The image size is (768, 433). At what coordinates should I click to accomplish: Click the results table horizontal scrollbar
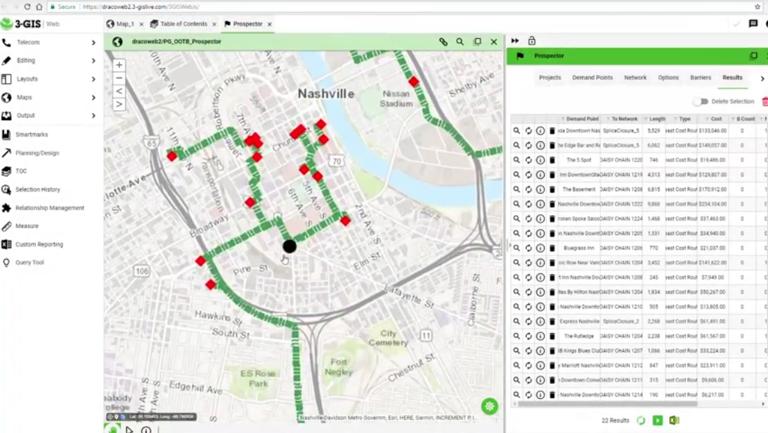pyautogui.click(x=607, y=404)
